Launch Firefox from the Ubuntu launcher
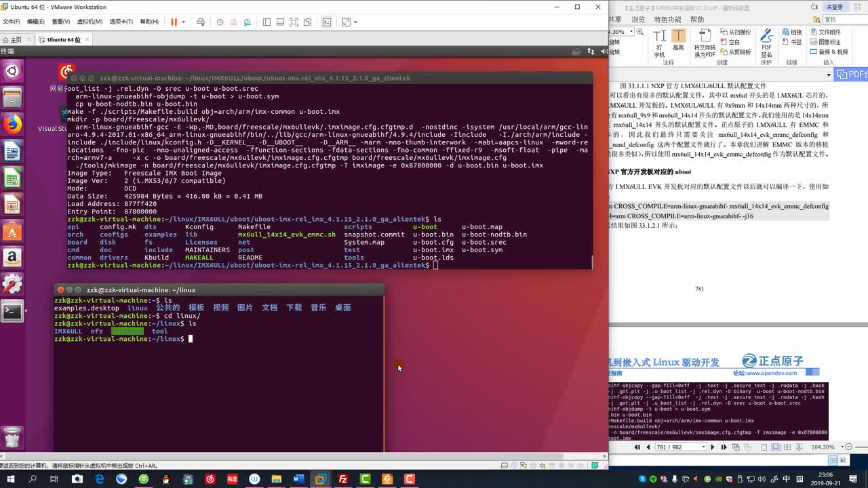The image size is (868, 488). (12, 124)
